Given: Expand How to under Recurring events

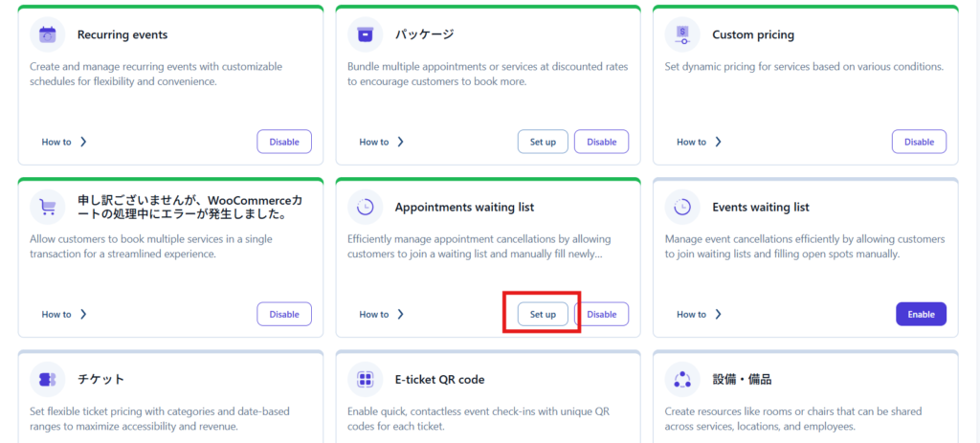Looking at the screenshot, I should (x=64, y=142).
